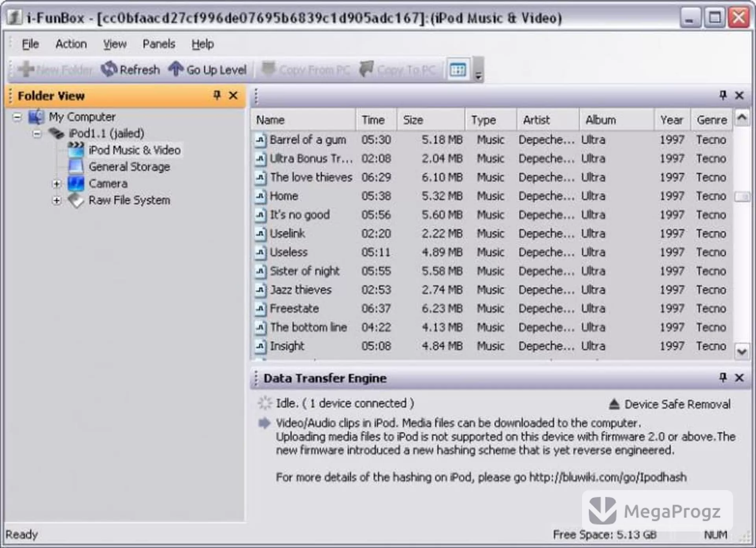This screenshot has height=548, width=756.
Task: Click Go Up Level in the toolbar
Action: (208, 70)
